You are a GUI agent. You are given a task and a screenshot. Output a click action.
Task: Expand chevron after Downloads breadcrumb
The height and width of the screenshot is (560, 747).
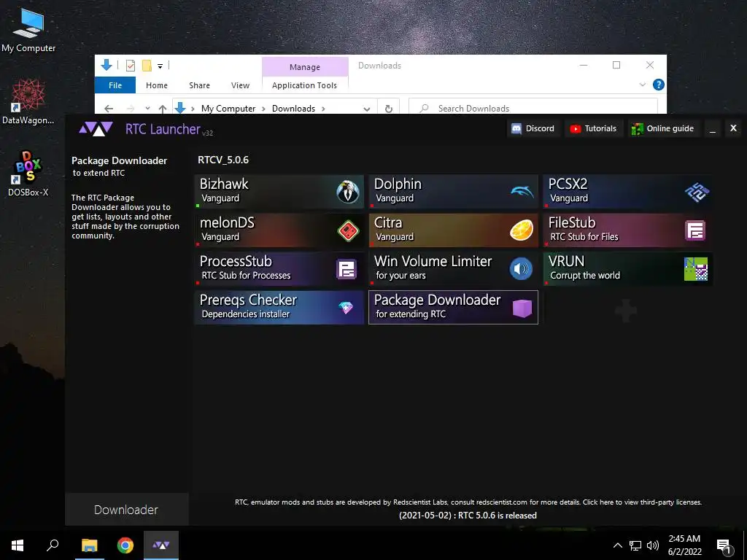pyautogui.click(x=323, y=109)
